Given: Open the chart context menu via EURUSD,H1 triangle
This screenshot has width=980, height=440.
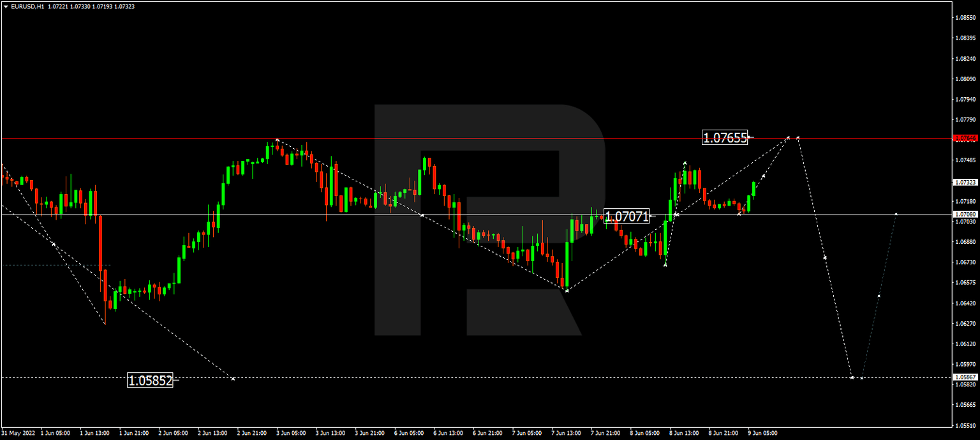Looking at the screenshot, I should (6, 6).
